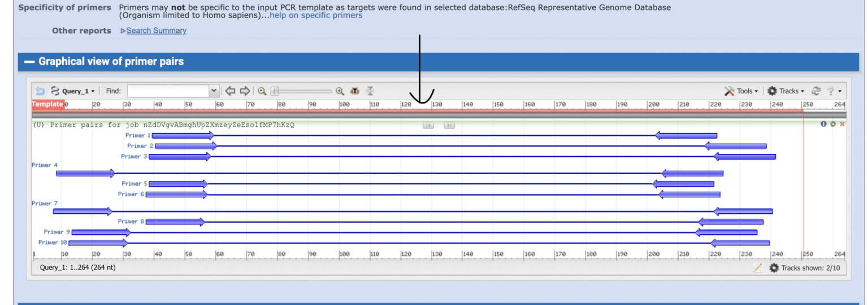Click the Primer 6 label
This screenshot has height=305, width=868.
pos(131,194)
